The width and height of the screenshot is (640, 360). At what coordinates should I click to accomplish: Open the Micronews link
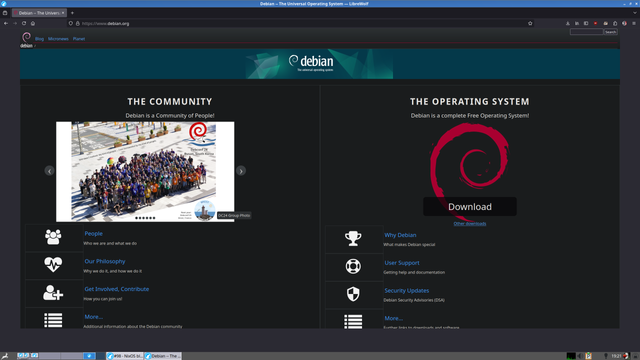click(58, 39)
